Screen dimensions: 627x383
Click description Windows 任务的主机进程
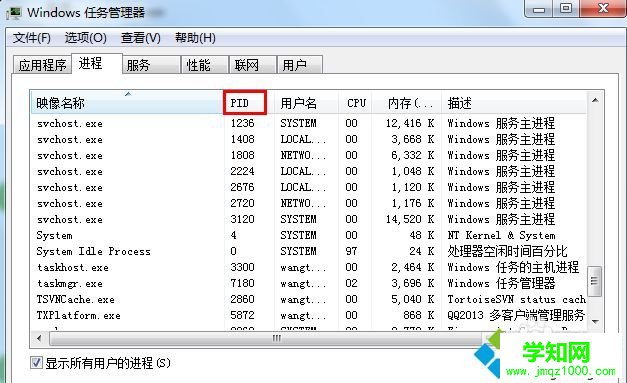(513, 267)
